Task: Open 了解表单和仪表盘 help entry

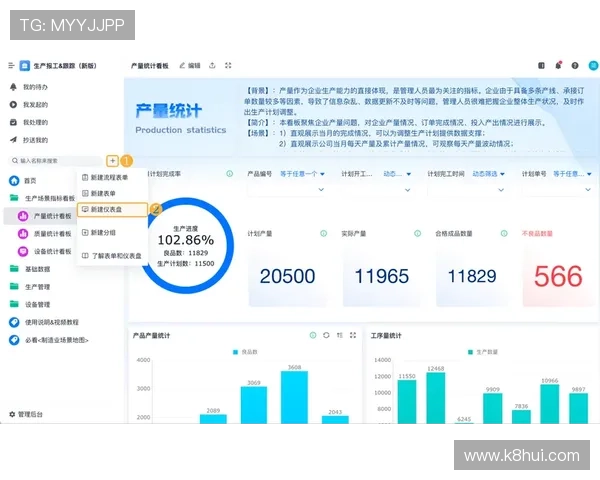Action: [x=112, y=255]
